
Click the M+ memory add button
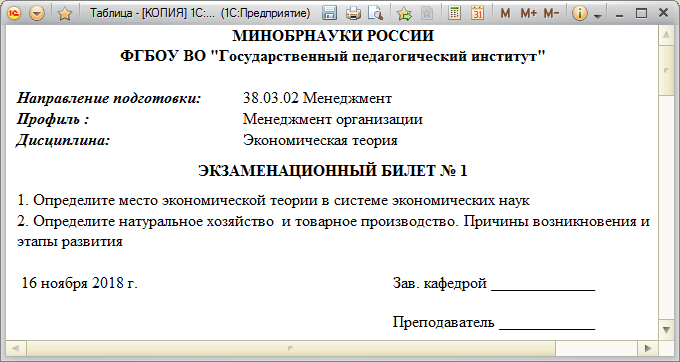[528, 13]
